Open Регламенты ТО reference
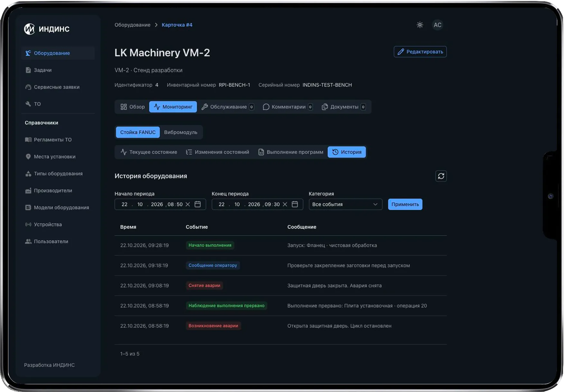This screenshot has width=564, height=392. coord(58,140)
